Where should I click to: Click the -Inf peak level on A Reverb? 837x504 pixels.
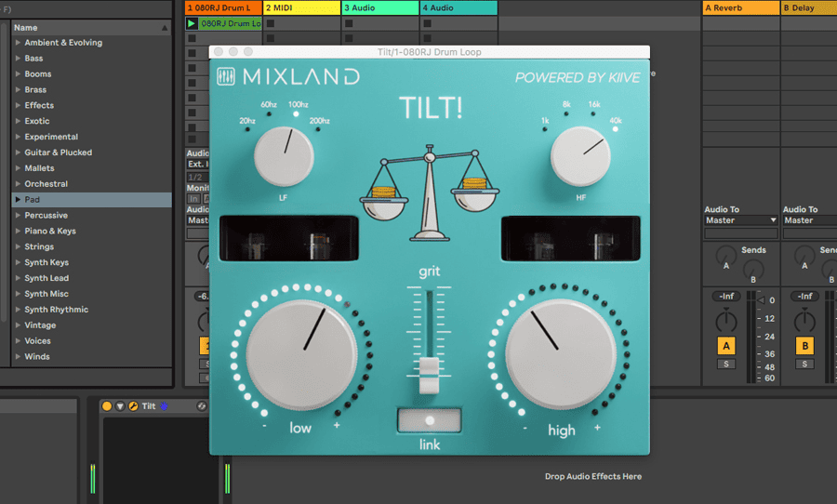(726, 296)
